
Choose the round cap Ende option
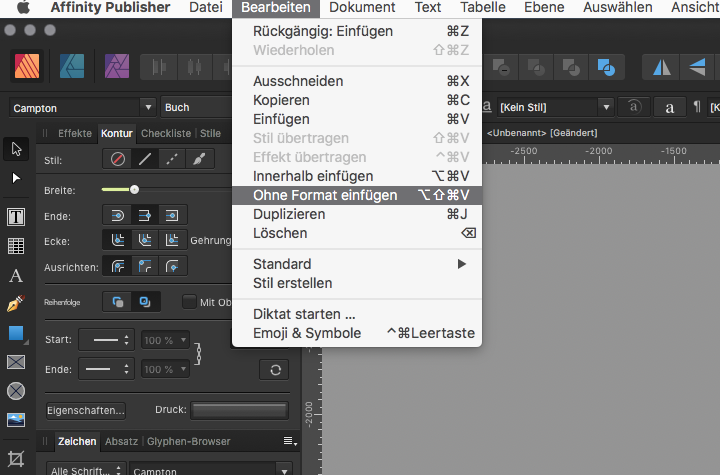coord(118,215)
